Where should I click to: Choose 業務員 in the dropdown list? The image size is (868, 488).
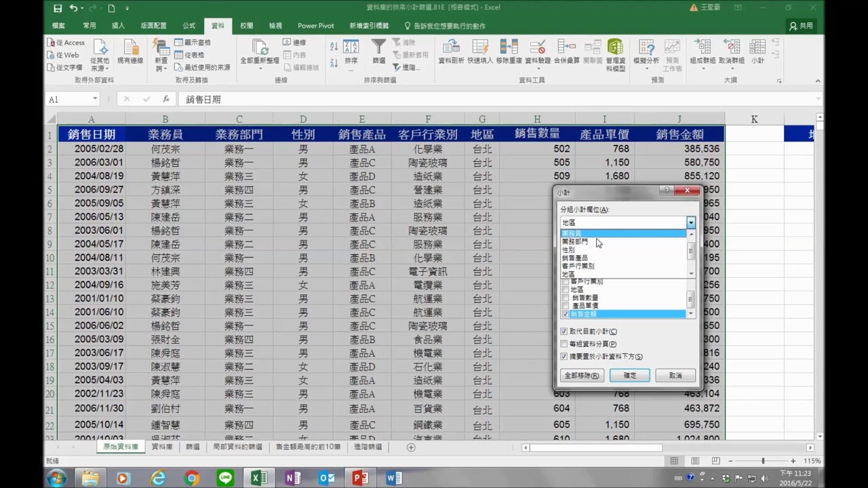pyautogui.click(x=624, y=233)
